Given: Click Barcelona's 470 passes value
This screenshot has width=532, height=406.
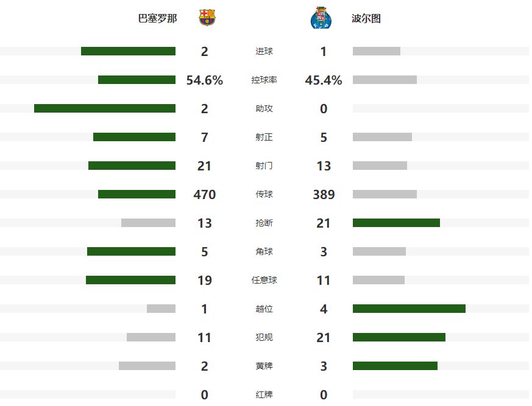Looking at the screenshot, I should click(x=205, y=194).
